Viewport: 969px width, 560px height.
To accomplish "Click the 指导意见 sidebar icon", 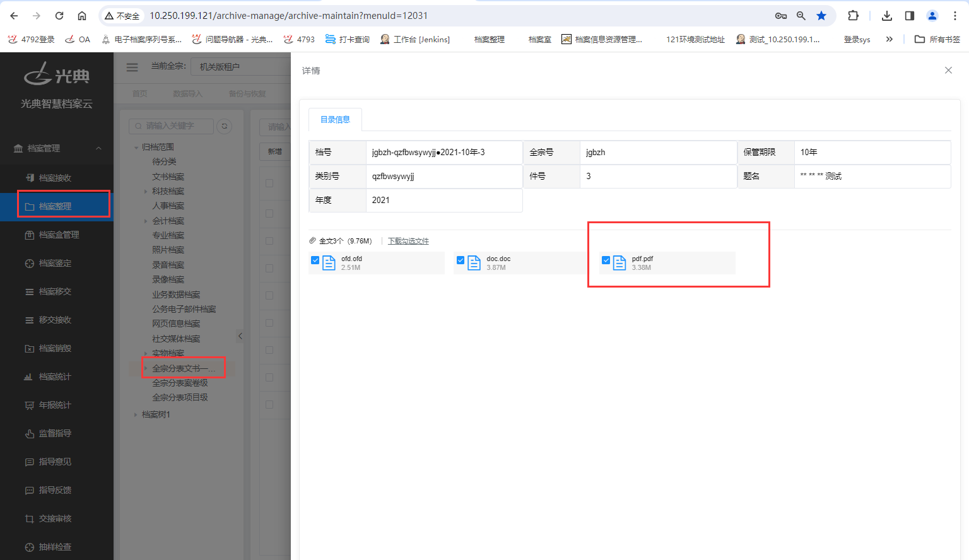I will (29, 462).
